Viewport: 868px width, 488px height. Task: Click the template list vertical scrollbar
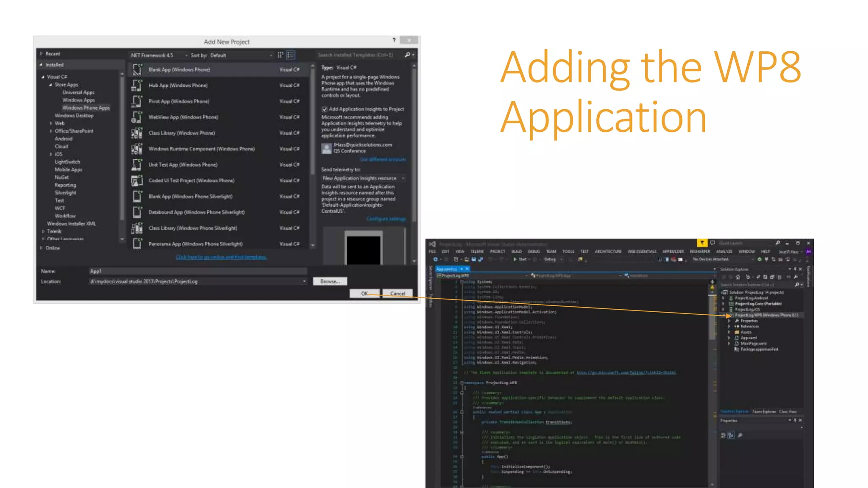click(x=313, y=157)
